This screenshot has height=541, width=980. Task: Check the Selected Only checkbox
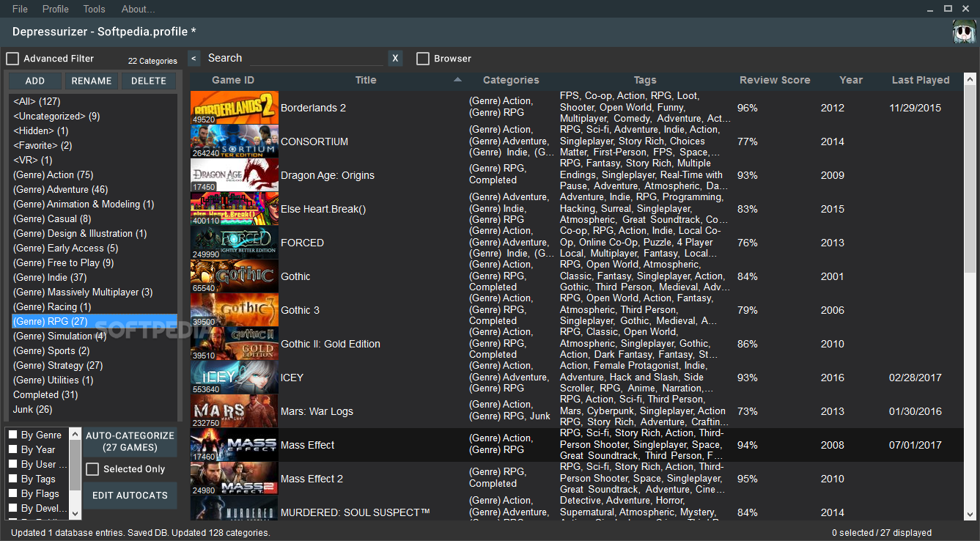(x=92, y=469)
